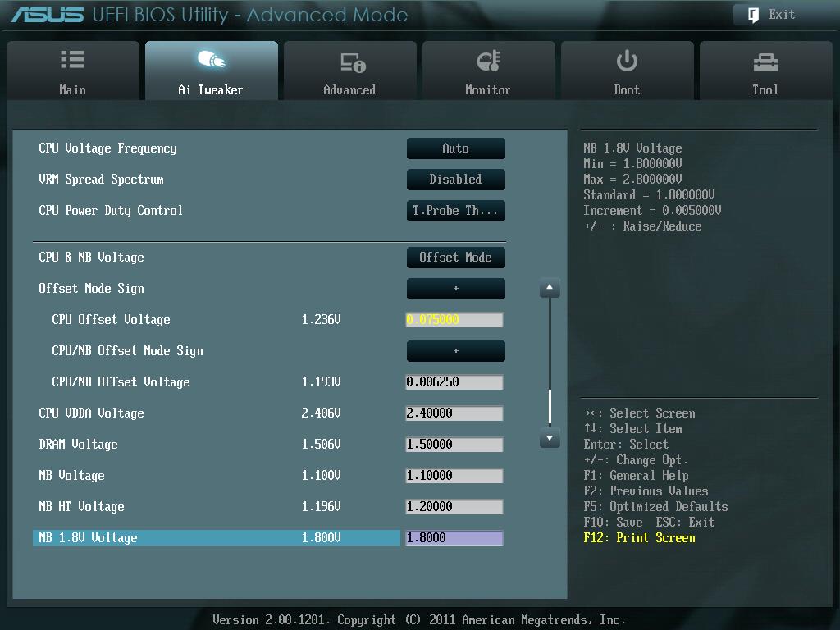Switch to the Main tab
Viewport: 840px width, 630px height.
point(73,71)
